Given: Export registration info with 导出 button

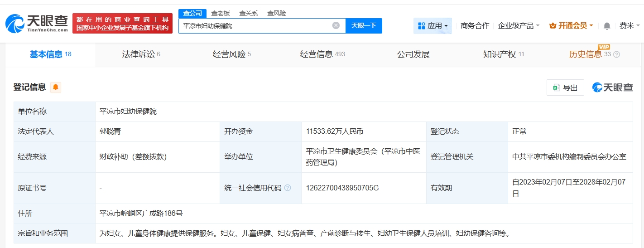Looking at the screenshot, I should (565, 88).
